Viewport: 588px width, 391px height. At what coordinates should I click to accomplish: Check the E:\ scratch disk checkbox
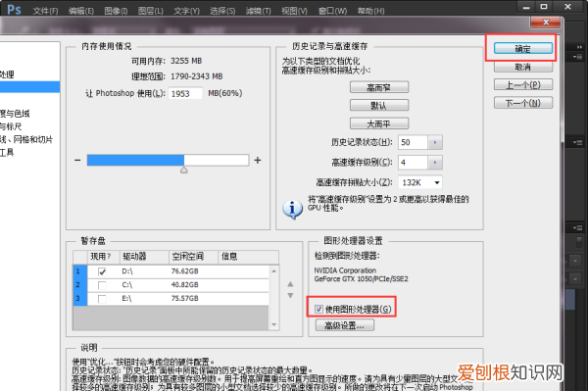[x=102, y=299]
